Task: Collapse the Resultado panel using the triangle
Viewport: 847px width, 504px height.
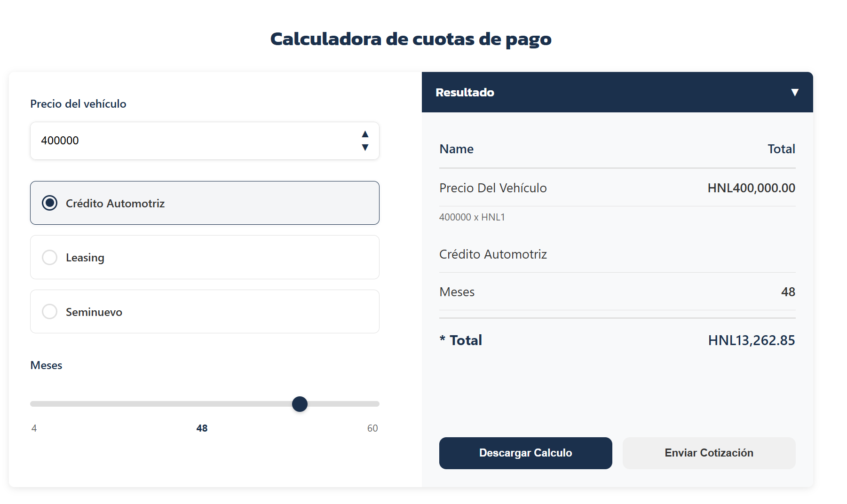Action: tap(794, 93)
